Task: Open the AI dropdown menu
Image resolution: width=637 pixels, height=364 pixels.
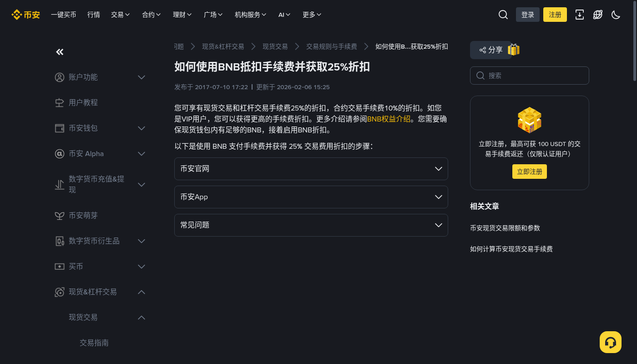Action: [x=284, y=15]
